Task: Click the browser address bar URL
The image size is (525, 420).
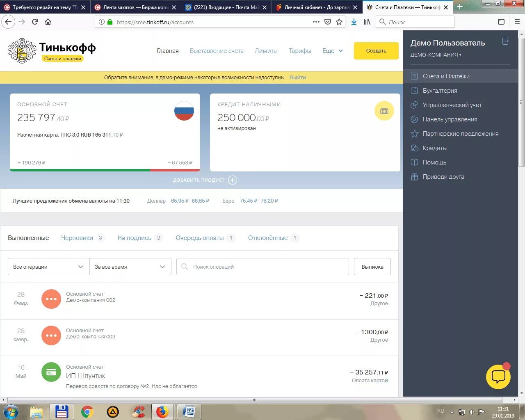Action: click(155, 22)
